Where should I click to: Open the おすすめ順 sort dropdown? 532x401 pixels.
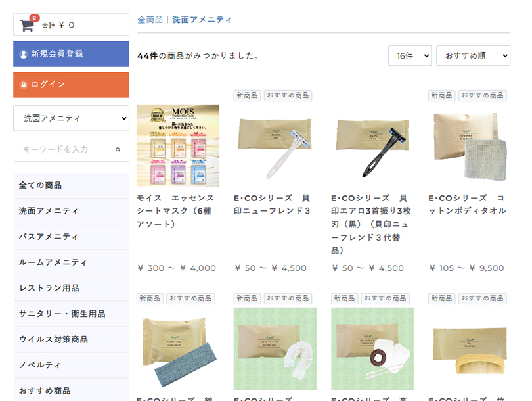[x=474, y=55]
